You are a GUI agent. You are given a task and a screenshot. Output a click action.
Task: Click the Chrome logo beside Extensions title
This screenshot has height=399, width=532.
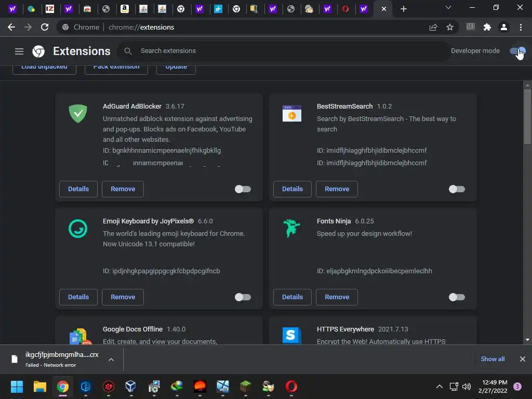38,51
